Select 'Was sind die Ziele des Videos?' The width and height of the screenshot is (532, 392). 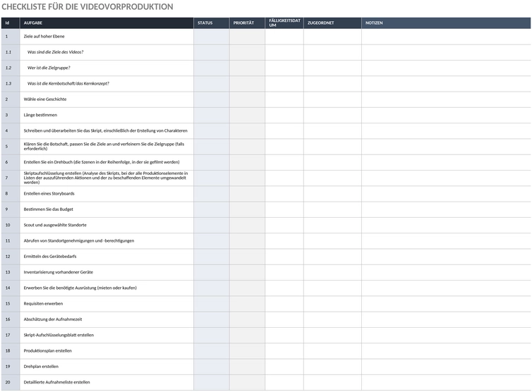tap(55, 52)
